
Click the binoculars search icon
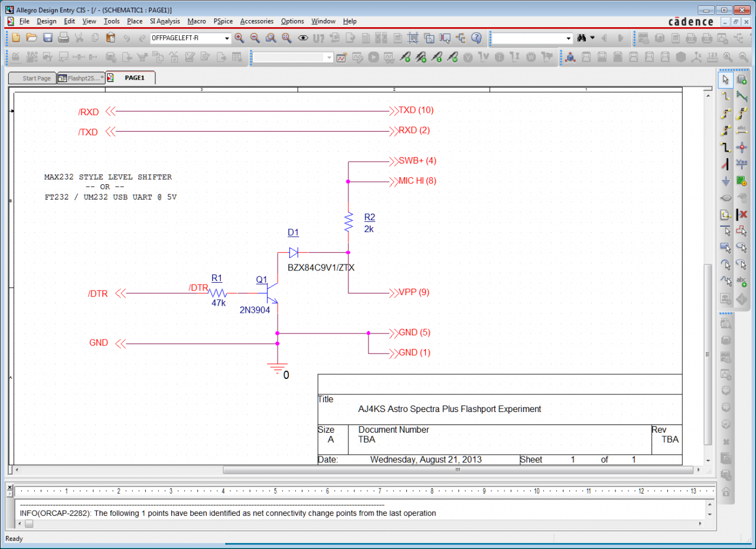click(x=581, y=38)
